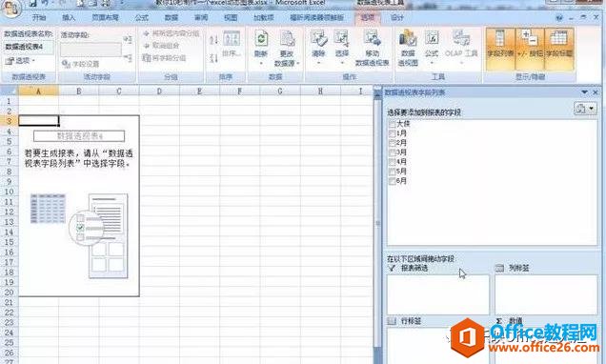Expand the 选项 dropdown under pivot table name

20,61
